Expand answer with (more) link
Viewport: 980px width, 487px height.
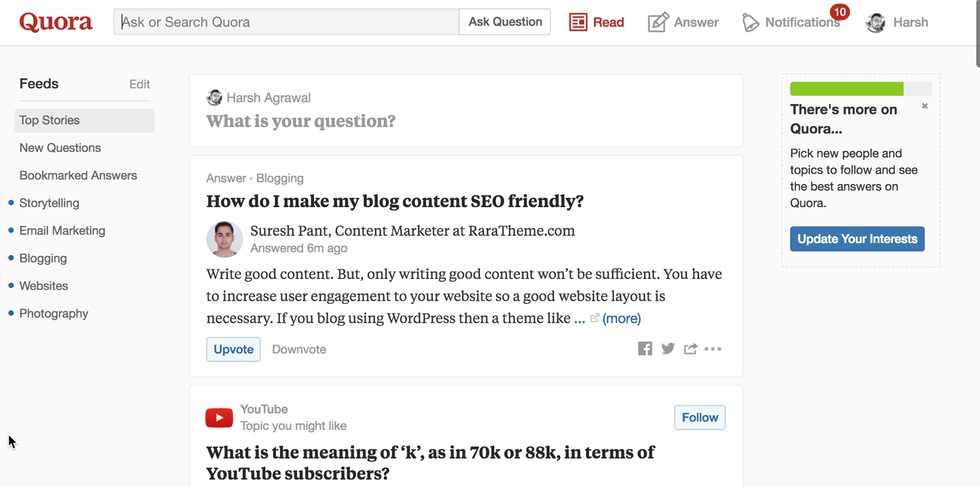pos(621,318)
